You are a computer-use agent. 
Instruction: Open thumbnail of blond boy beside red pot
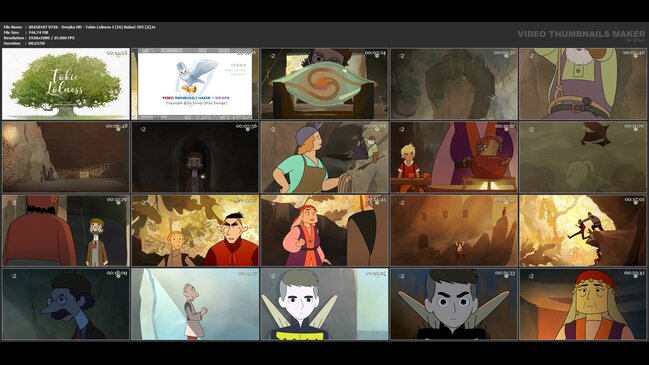(454, 157)
